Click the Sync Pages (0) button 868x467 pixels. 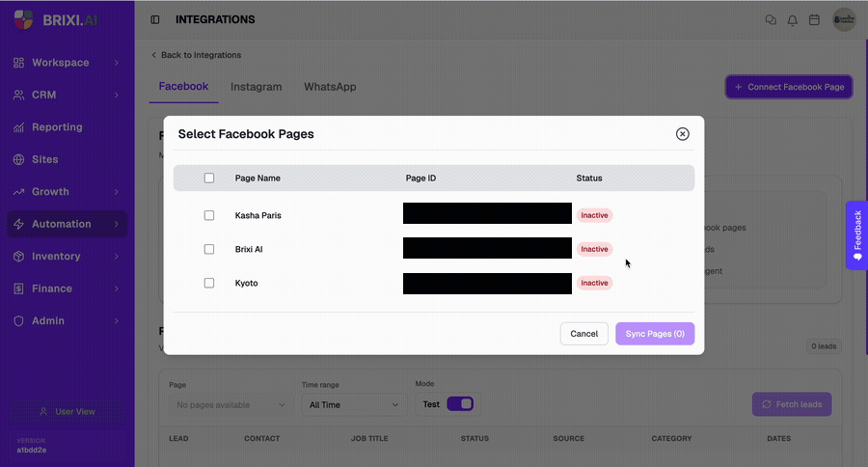pyautogui.click(x=655, y=334)
